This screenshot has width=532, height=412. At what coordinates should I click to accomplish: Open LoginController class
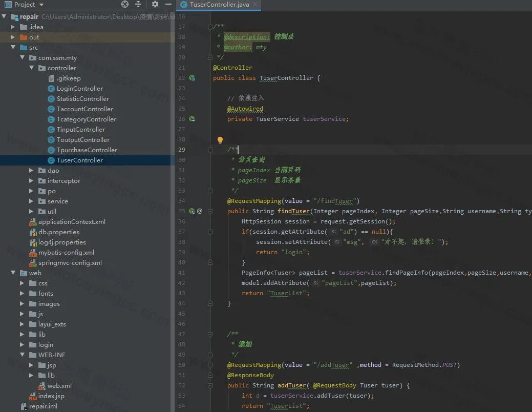click(80, 88)
